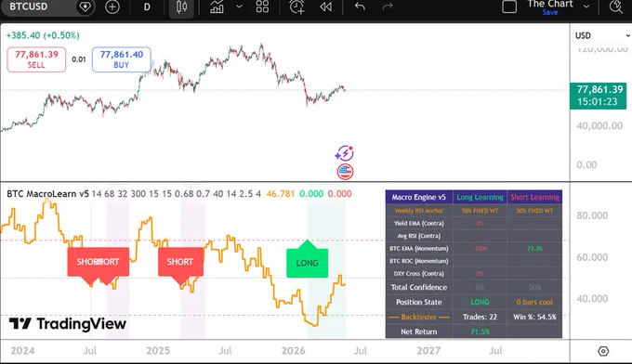
Task: Add a symbol with the plus-circle icon
Action: click(112, 6)
